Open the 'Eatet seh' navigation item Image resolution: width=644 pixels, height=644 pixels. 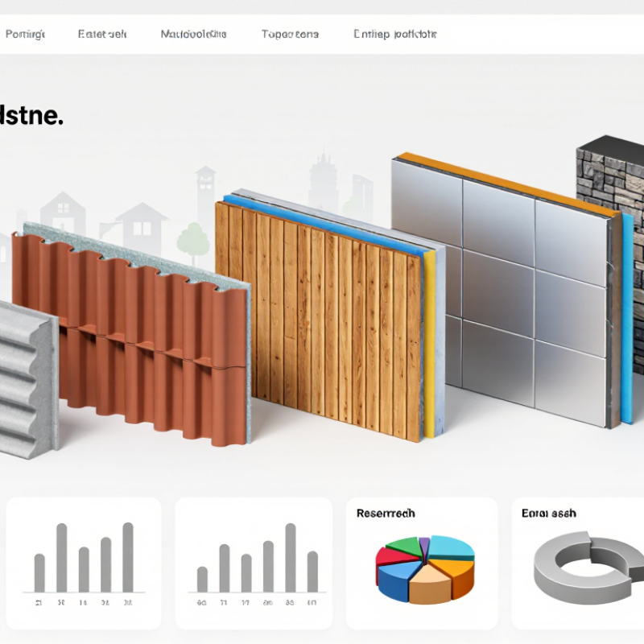click(102, 34)
